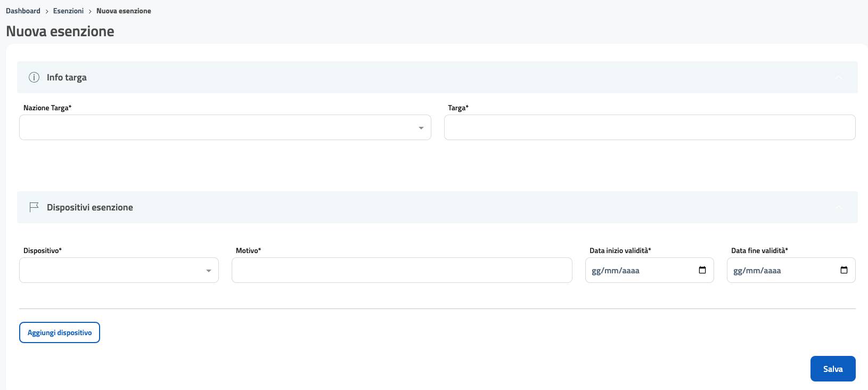Click Nuova esenzione breadcrumb item

(124, 11)
